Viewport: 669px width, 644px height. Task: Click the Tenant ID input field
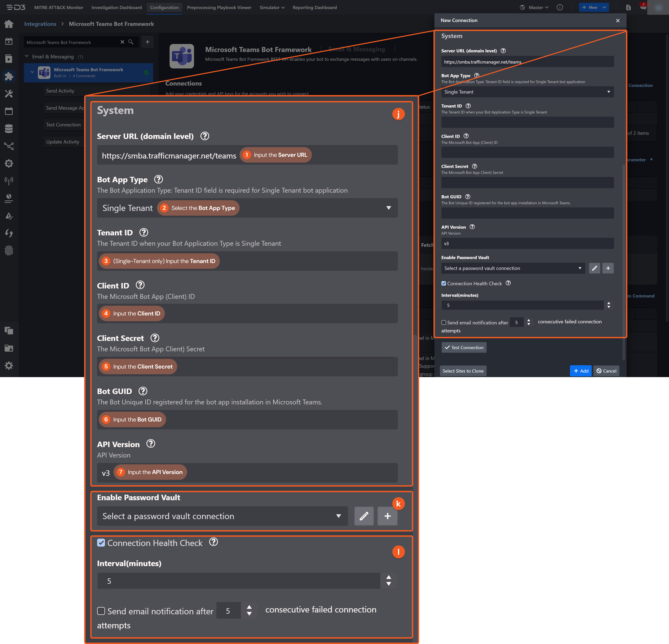[x=527, y=122]
